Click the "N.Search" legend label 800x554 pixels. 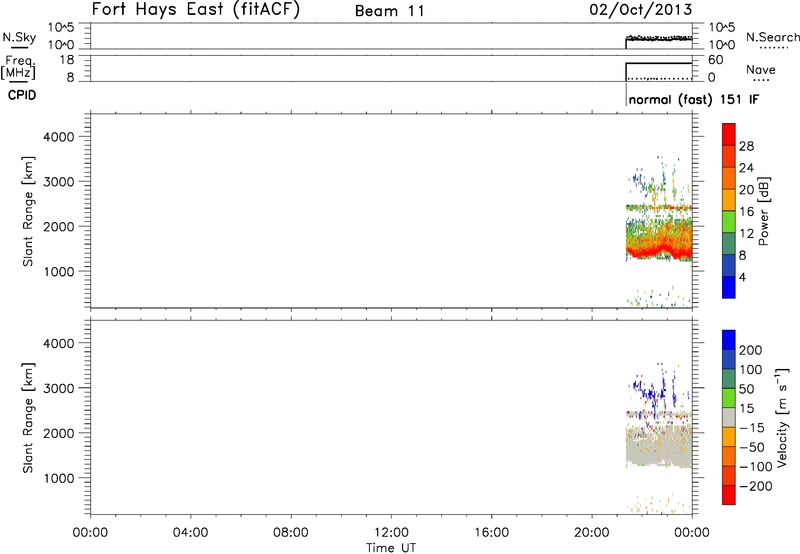click(772, 37)
